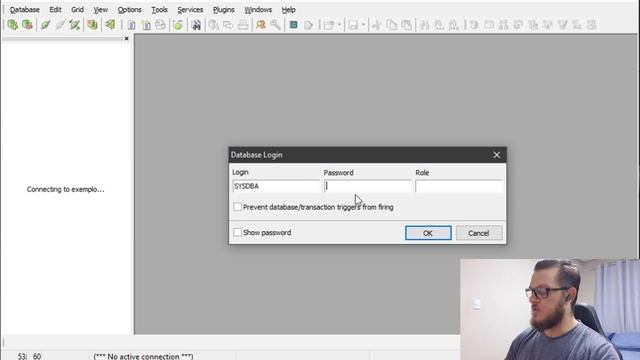Viewport: 640px width, 360px height.
Task: Close the Database Login dialog
Action: (x=496, y=155)
